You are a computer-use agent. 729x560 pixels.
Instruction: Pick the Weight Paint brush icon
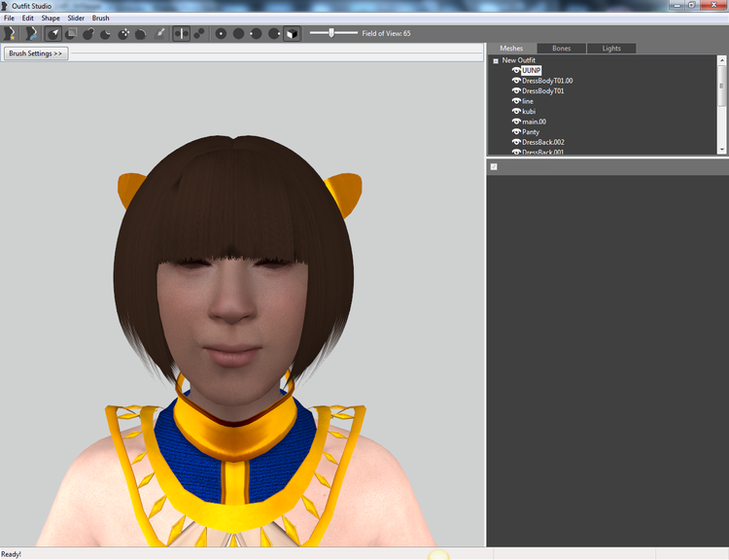point(159,33)
